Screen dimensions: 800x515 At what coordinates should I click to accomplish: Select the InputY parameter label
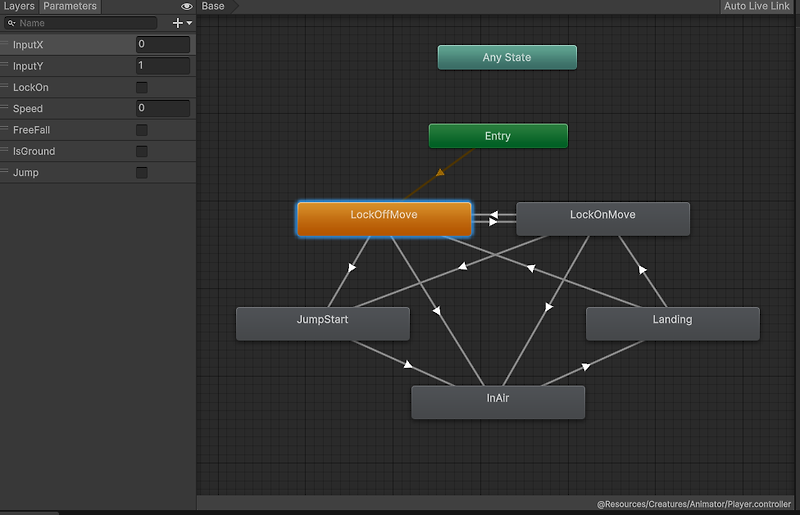28,66
